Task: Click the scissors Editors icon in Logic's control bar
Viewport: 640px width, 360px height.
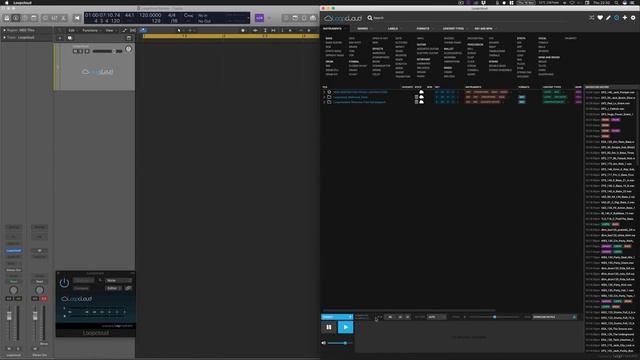Action: (63, 18)
